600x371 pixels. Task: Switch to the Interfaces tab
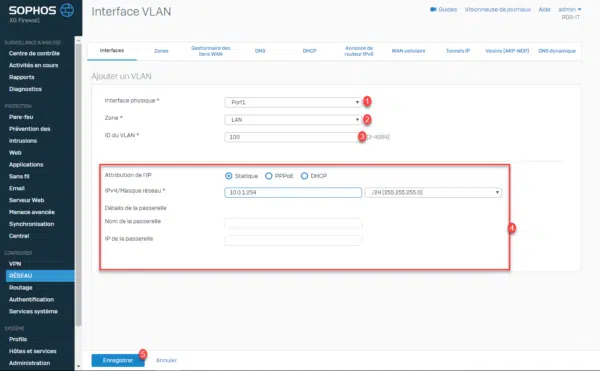[x=112, y=50]
